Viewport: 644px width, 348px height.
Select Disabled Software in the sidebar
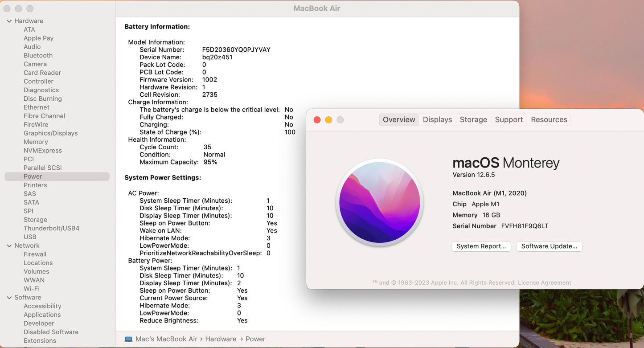(51, 332)
